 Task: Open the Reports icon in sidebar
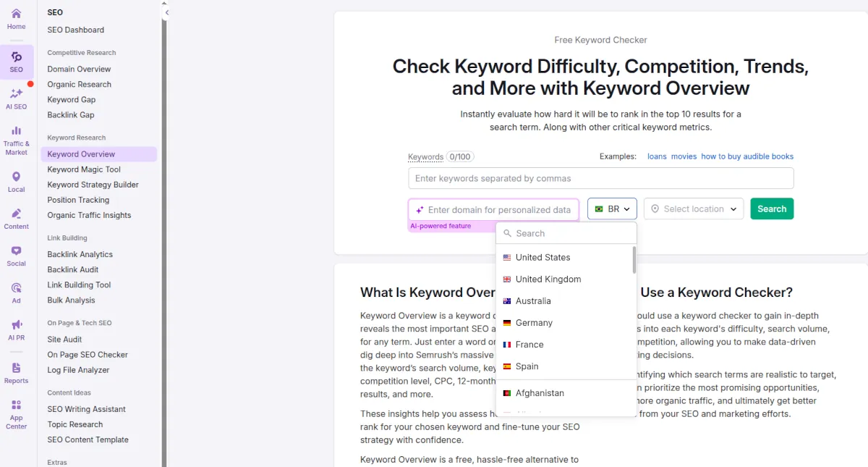pos(16,373)
